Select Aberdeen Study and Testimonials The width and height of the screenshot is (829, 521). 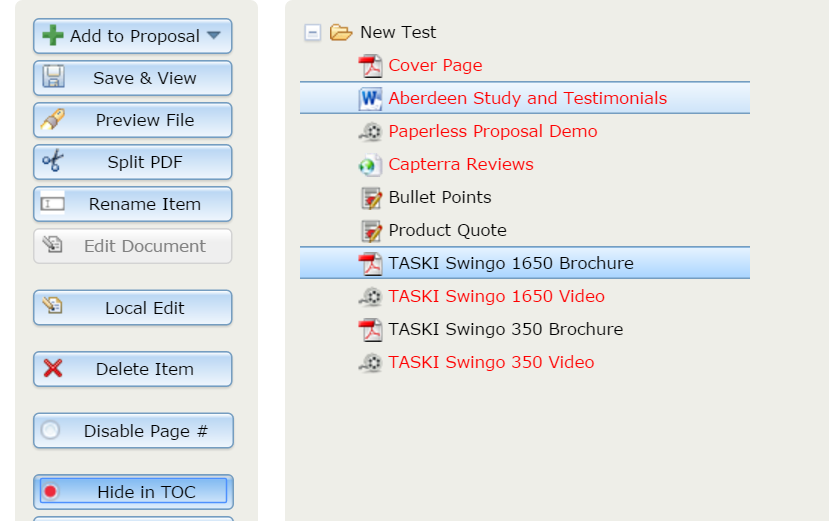click(528, 98)
